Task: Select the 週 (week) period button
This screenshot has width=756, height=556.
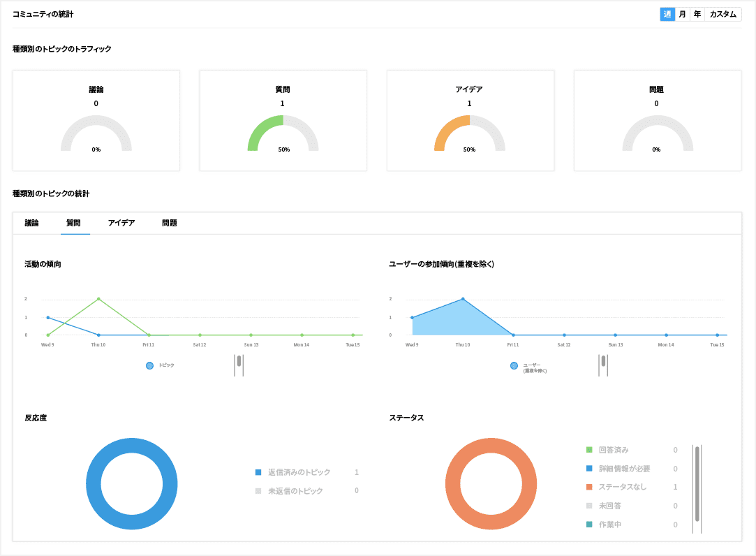Action: pos(667,15)
